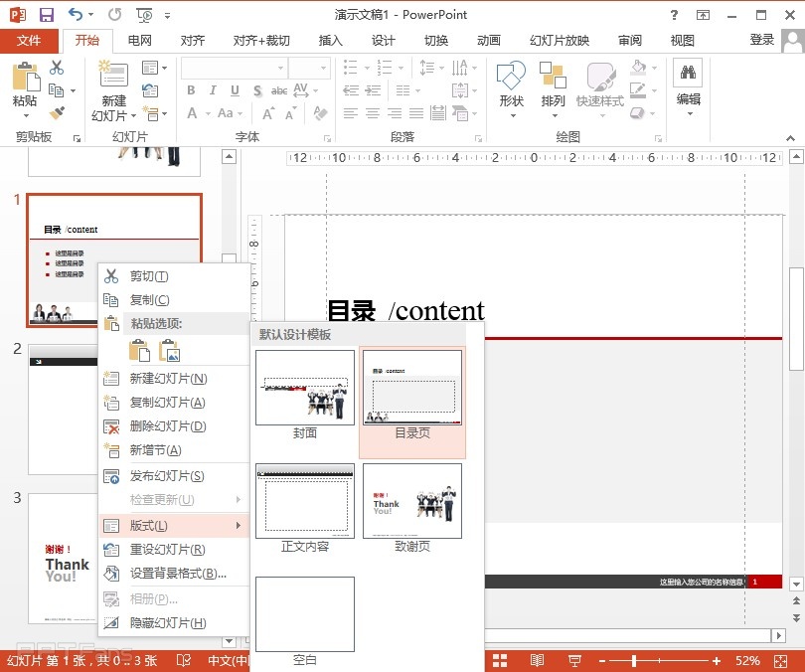Click the New Slide icon in ribbon
This screenshot has height=672, width=805.
[113, 80]
